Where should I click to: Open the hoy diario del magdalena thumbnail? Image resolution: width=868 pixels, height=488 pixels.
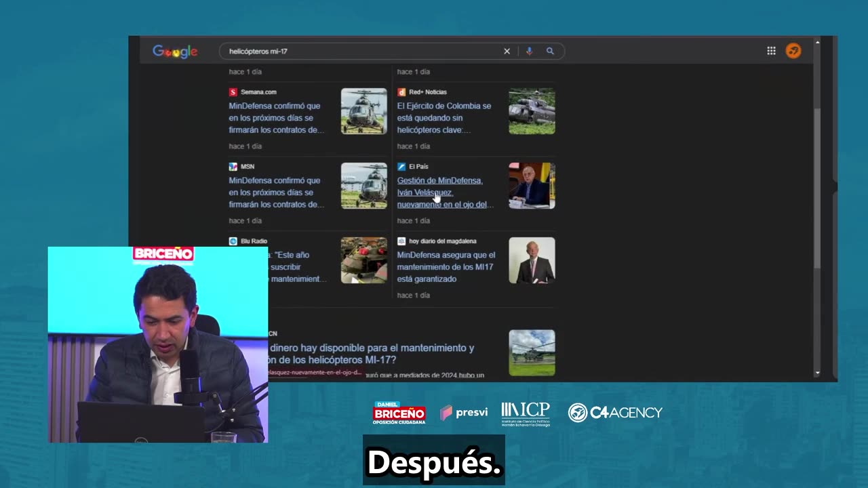click(532, 260)
